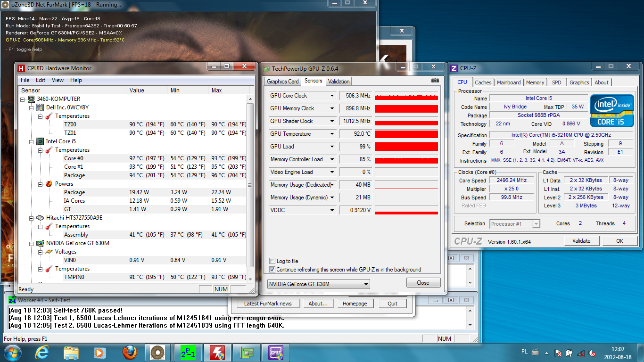Collapse the NVIDIA GeForce GT 630M tree node
This screenshot has height=362, width=644.
click(x=32, y=243)
